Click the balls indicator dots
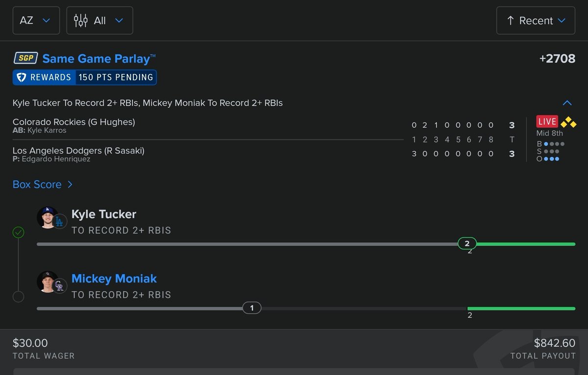The height and width of the screenshot is (375, 588). pos(554,144)
